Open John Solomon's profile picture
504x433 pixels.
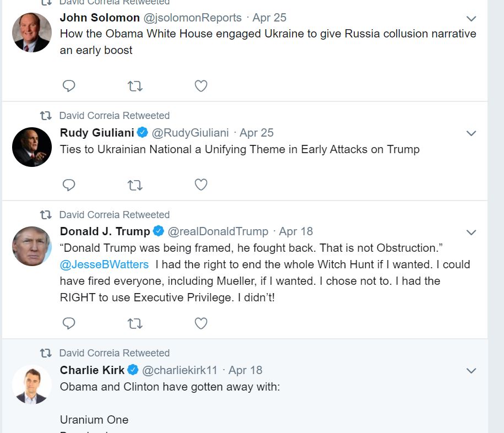point(32,33)
